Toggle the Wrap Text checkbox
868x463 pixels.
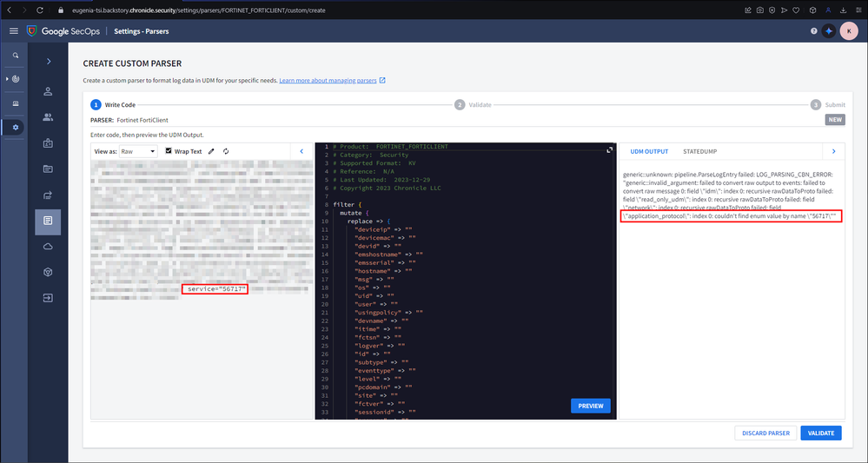pyautogui.click(x=169, y=151)
